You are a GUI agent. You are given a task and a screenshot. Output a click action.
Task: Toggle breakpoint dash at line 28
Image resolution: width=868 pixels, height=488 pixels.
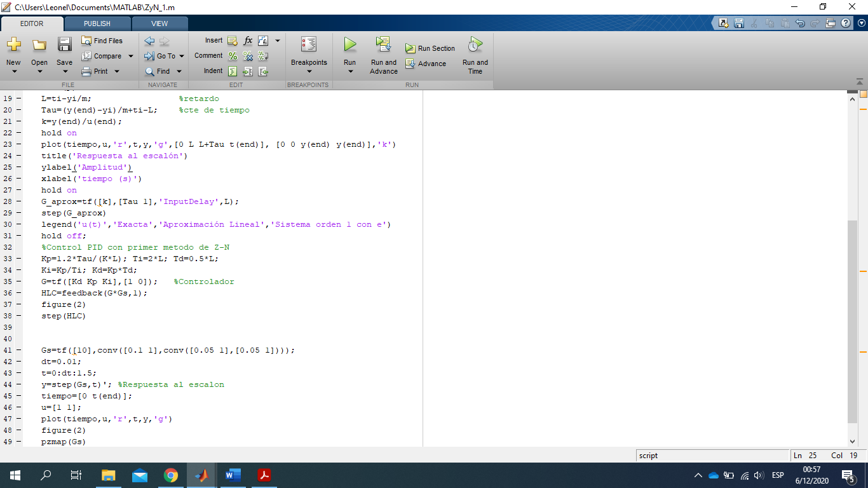[18, 201]
